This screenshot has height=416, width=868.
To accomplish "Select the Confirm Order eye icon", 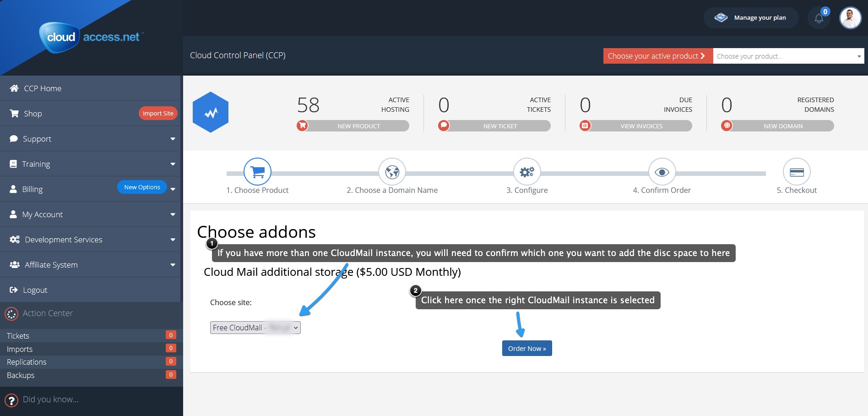I will 662,172.
